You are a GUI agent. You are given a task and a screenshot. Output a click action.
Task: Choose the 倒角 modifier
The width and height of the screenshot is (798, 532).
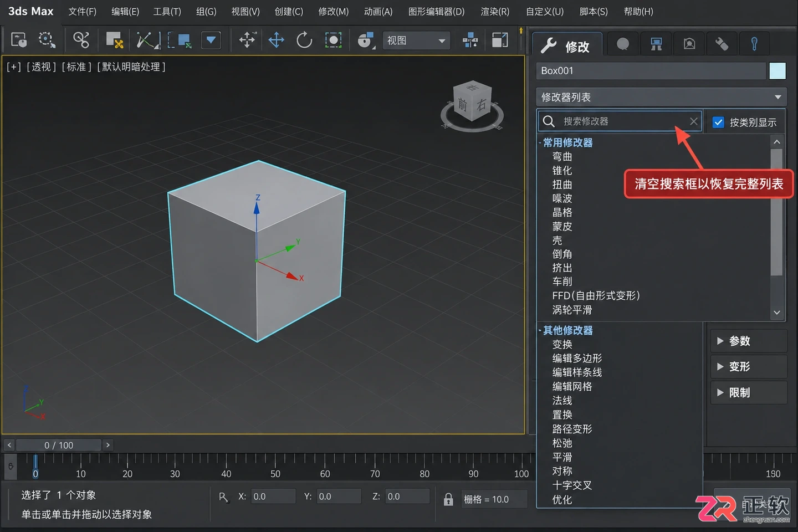pos(562,254)
